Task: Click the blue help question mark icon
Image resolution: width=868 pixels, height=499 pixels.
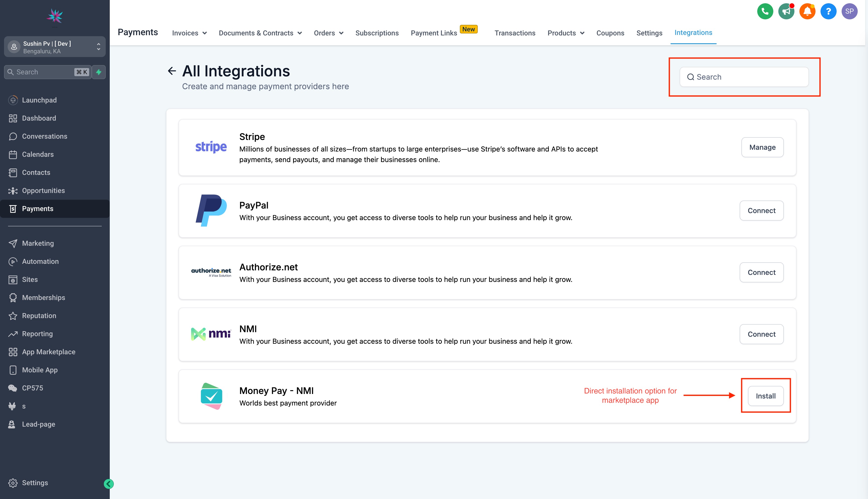Action: click(828, 11)
